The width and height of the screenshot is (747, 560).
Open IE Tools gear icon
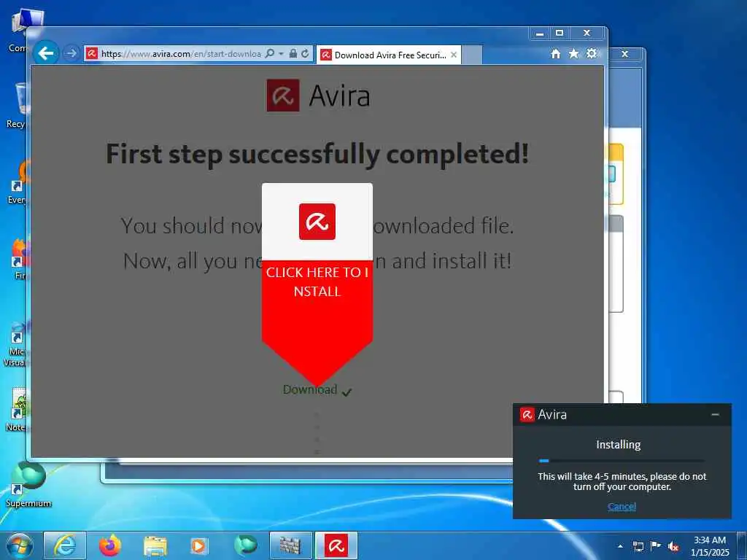point(592,54)
